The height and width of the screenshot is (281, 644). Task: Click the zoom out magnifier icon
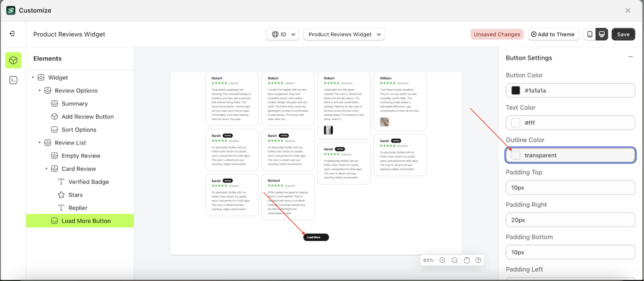(454, 260)
